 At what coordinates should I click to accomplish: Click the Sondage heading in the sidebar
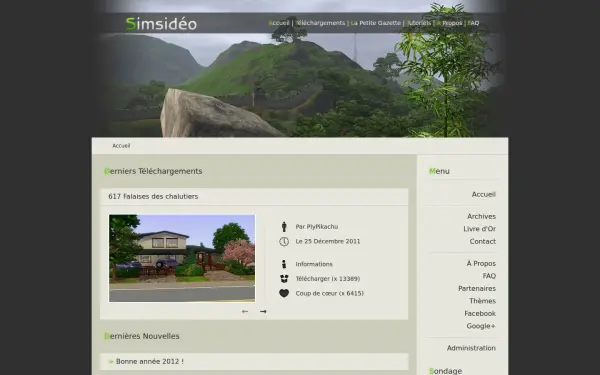point(445,371)
